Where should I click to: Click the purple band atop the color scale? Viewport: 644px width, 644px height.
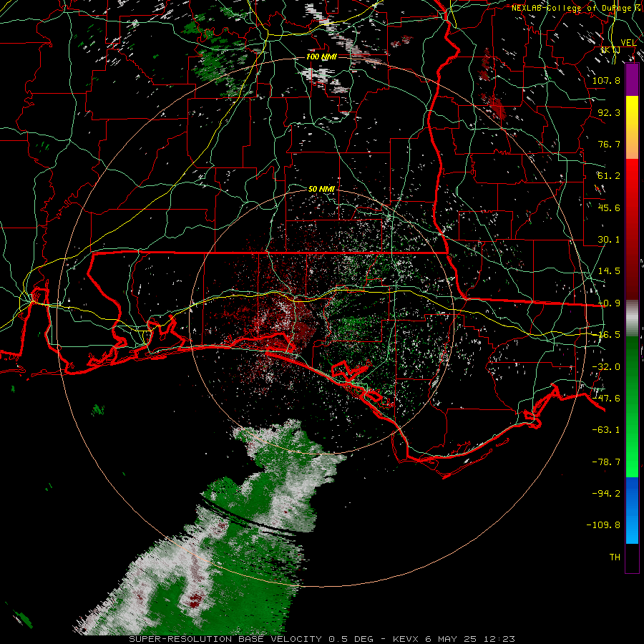[632, 80]
